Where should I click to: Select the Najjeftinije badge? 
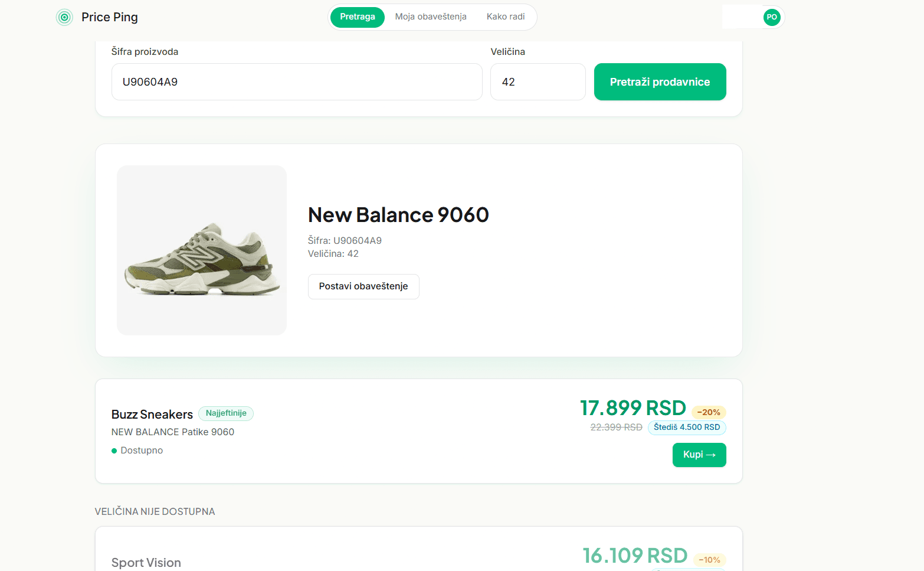[226, 413]
